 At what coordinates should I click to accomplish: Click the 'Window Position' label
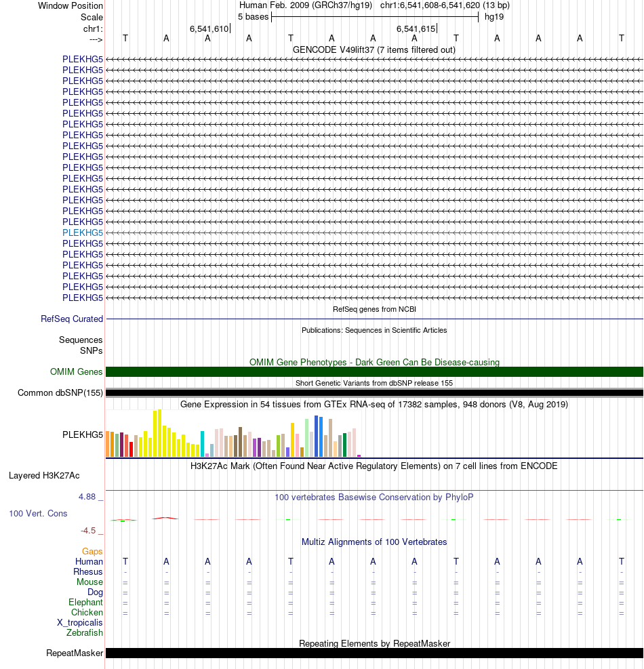pos(71,5)
